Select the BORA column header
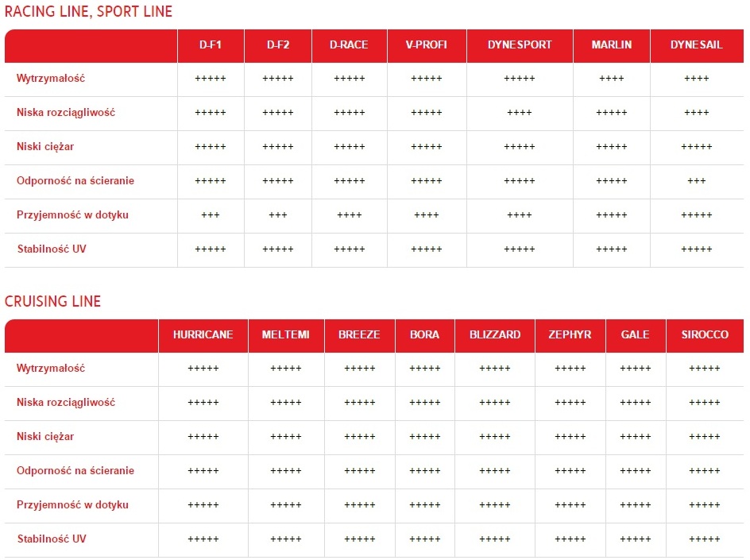This screenshot has height=560, width=750. click(x=425, y=334)
